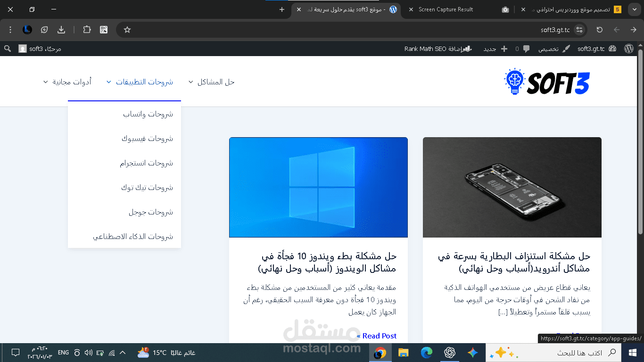Open the soft3.gt.tc dashboard link
Screen dimensions: 644x362
coord(596,49)
